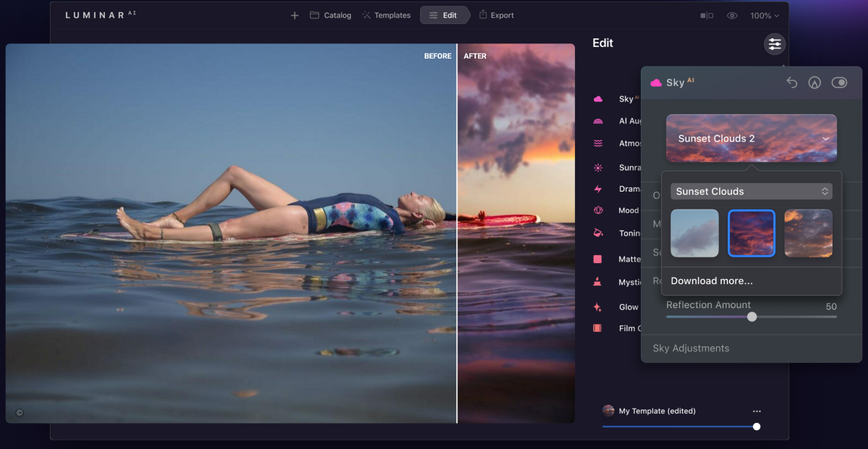This screenshot has height=449, width=868.
Task: Click the Download more... link
Action: point(712,281)
